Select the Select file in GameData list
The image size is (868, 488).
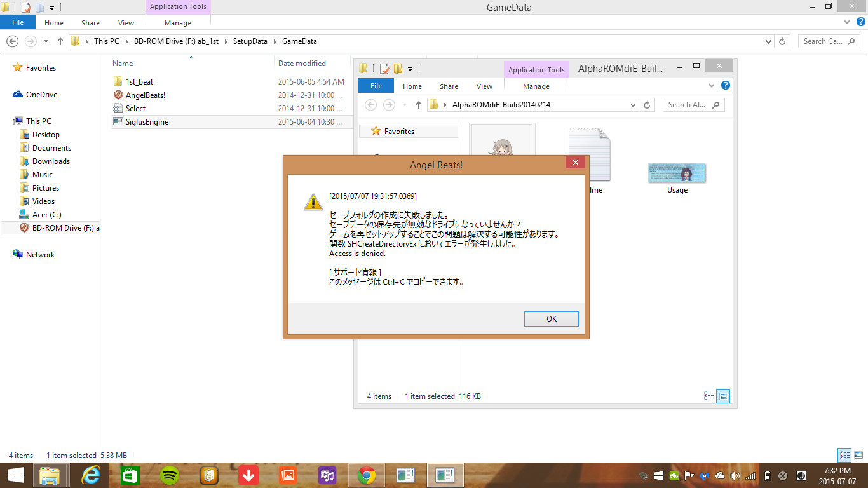pos(135,108)
